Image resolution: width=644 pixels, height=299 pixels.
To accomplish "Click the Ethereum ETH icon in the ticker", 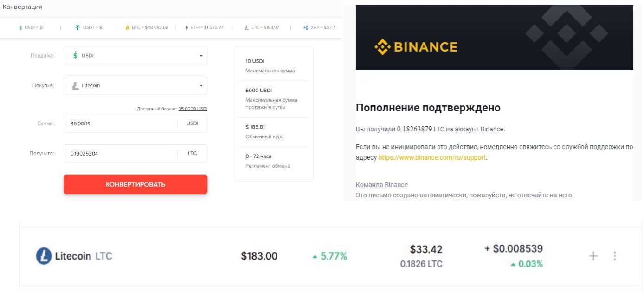I will [187, 28].
